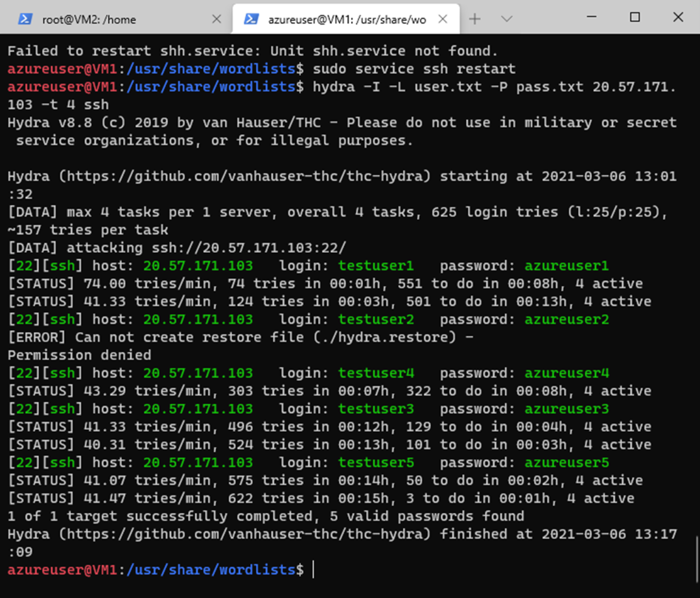Click the login 'testuser1' text
700x598 pixels.
coord(376,266)
